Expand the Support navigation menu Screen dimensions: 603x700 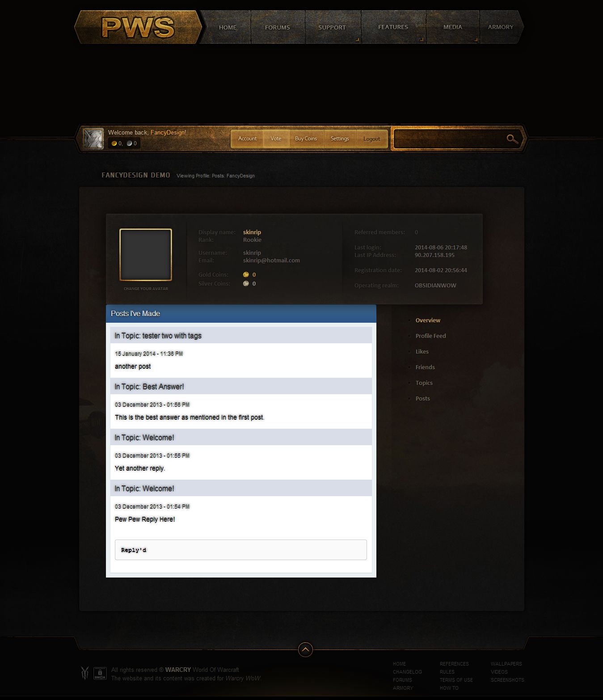[x=332, y=27]
